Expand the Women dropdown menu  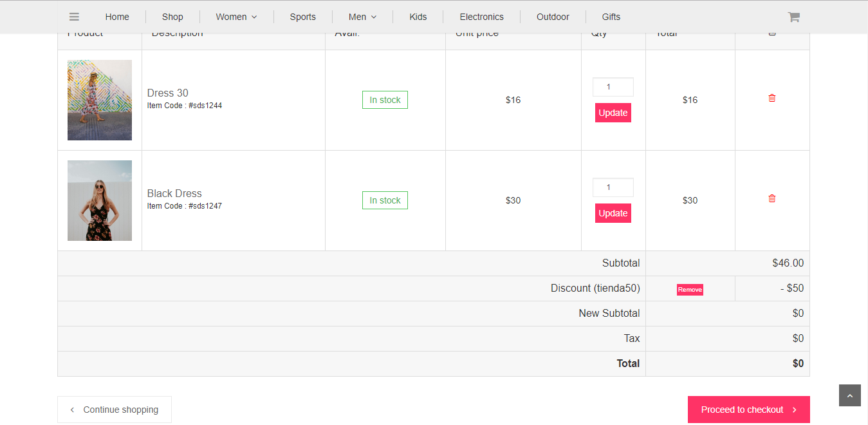(236, 17)
